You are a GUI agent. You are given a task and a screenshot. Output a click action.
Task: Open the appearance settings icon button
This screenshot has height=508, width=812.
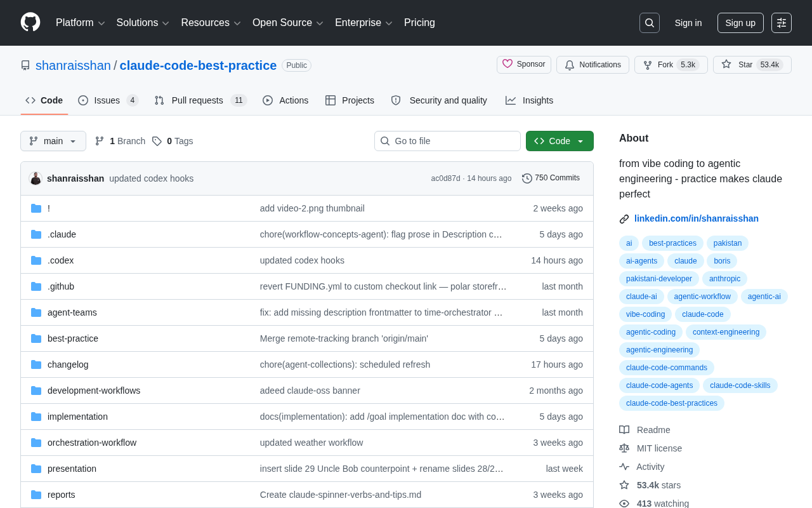coord(782,23)
